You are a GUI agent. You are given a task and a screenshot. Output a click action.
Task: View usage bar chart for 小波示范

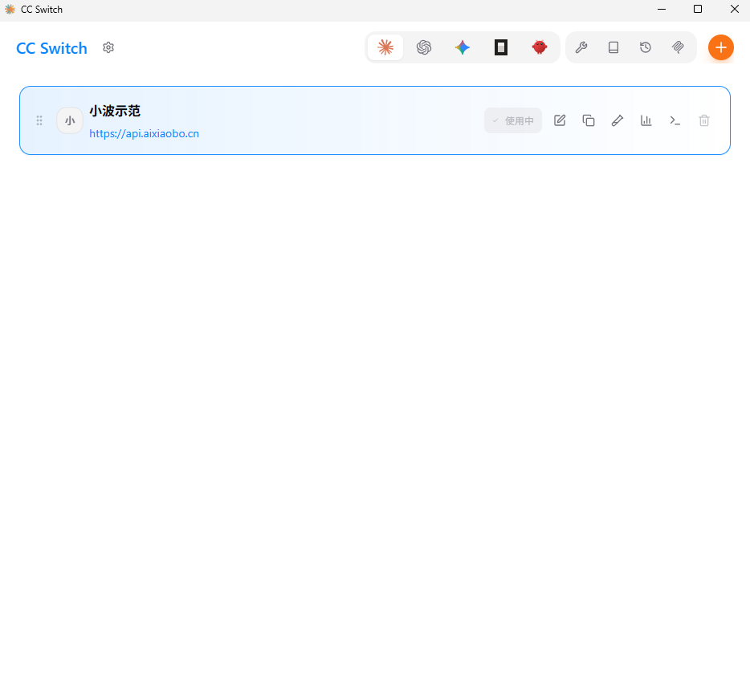pyautogui.click(x=646, y=120)
